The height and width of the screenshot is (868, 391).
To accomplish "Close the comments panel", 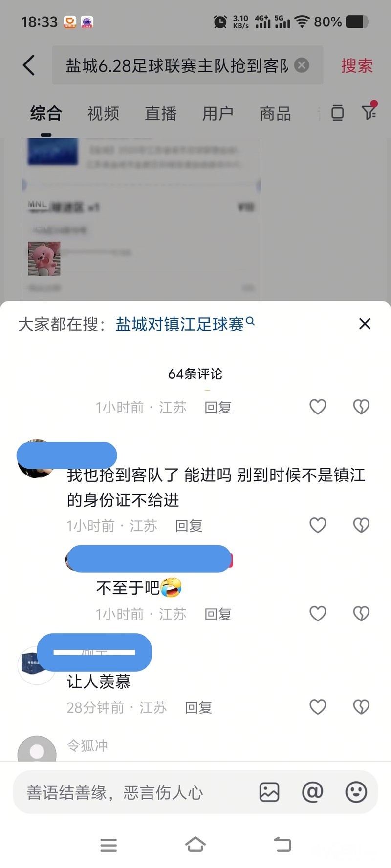I will (365, 324).
